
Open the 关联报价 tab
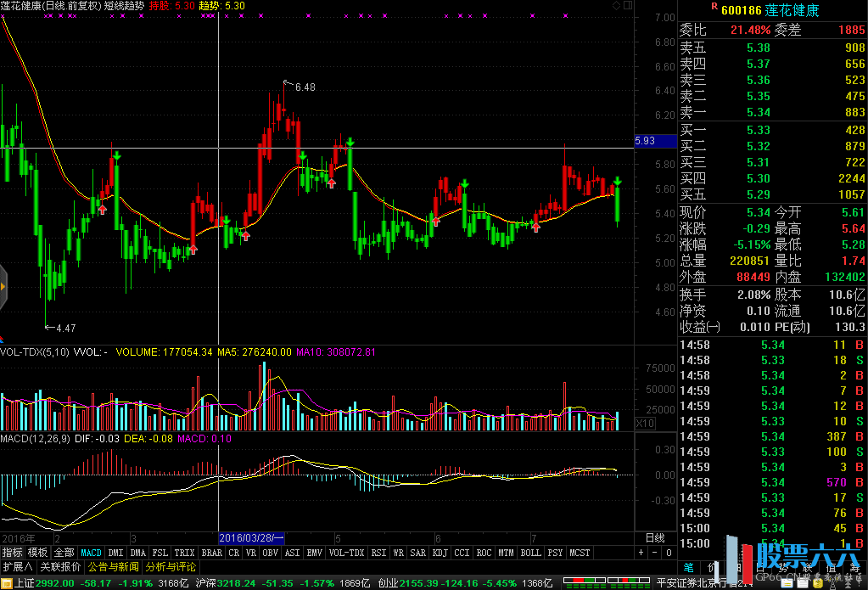(x=60, y=566)
